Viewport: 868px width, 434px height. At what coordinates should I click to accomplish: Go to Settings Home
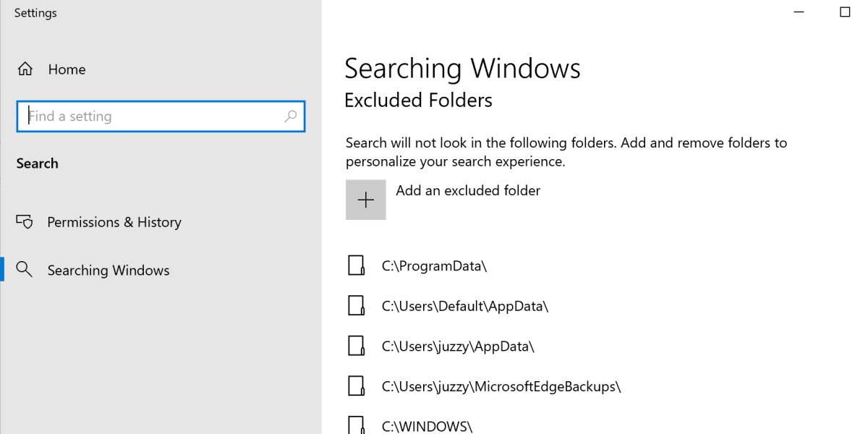click(67, 69)
